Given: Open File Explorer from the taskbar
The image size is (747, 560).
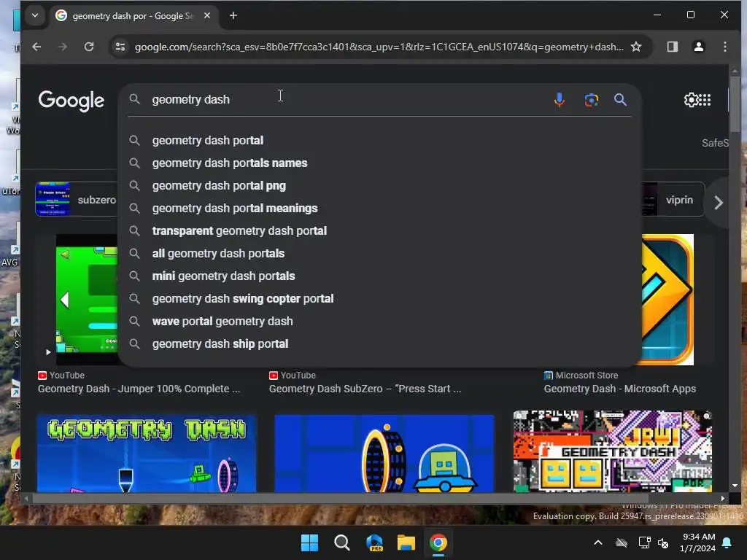Looking at the screenshot, I should pos(406,542).
